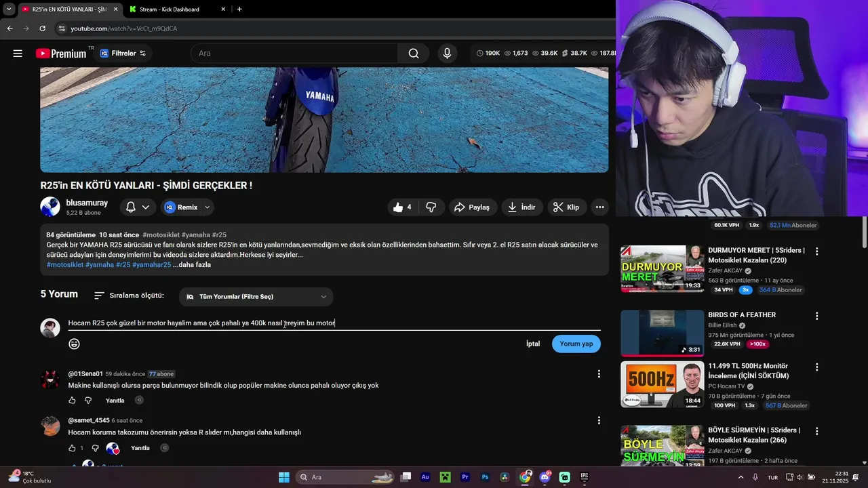Screen dimensions: 868x488
Task: Open blusamuray channel avatar
Action: (50, 207)
